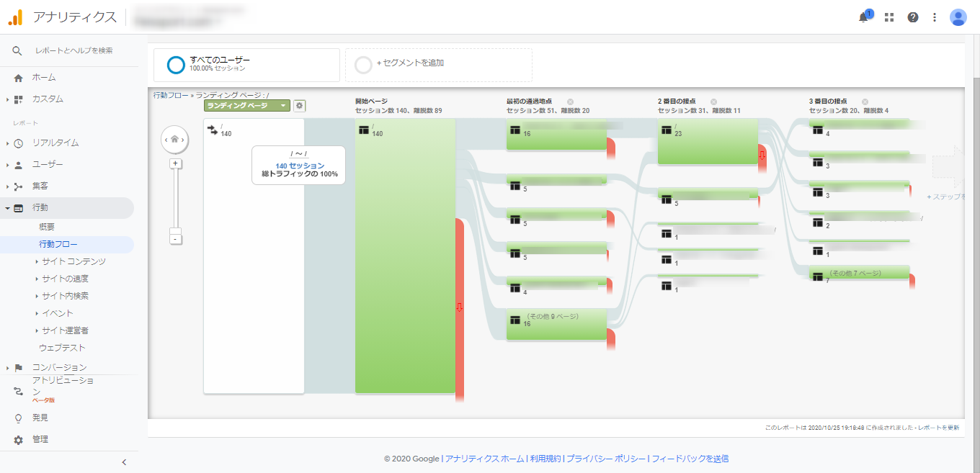The image size is (980, 473).
Task: Expand the サイト内検索 submenu
Action: pyautogui.click(x=37, y=296)
